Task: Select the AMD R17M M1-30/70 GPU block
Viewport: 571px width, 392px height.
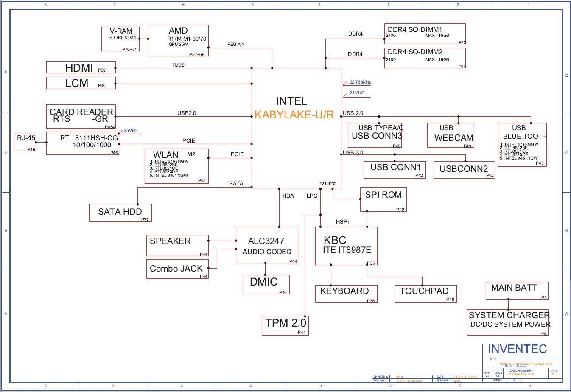Action: pos(178,41)
